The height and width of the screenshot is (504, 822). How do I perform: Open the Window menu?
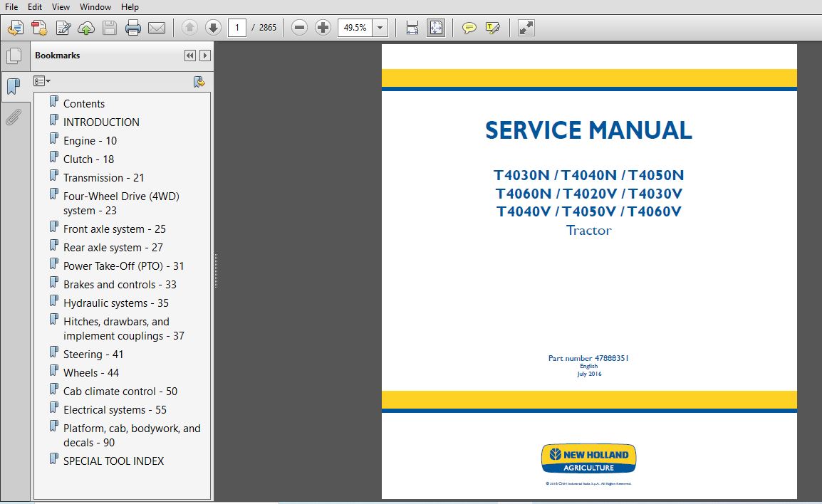(95, 7)
